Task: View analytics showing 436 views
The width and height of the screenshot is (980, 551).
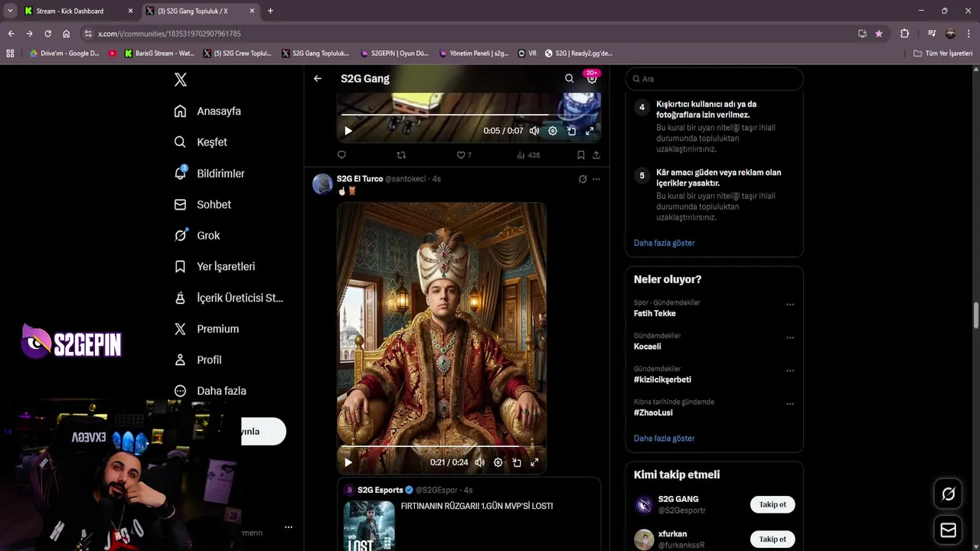Action: click(528, 155)
